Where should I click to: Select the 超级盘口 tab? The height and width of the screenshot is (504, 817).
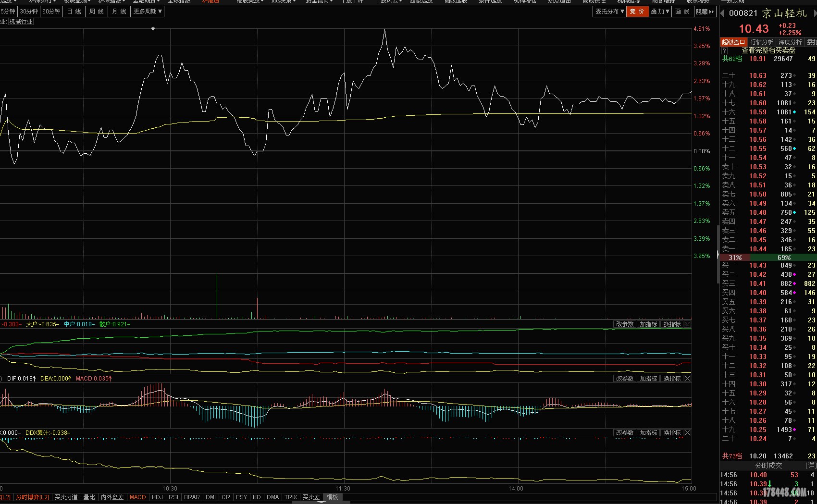tap(733, 42)
